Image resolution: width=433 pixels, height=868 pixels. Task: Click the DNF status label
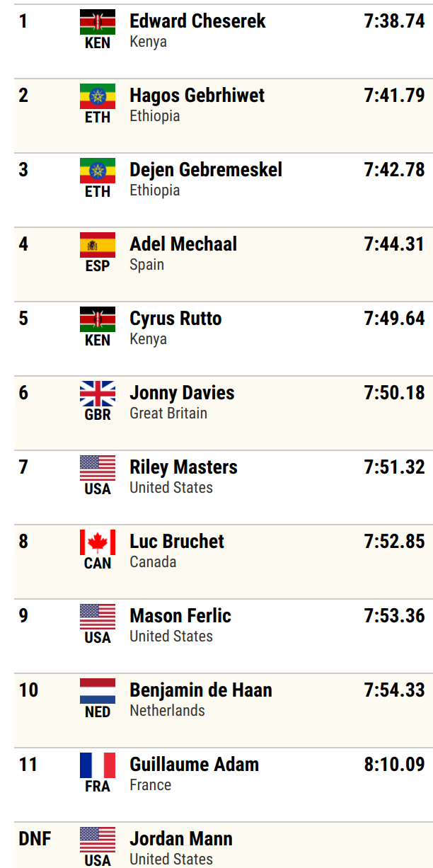pos(35,839)
